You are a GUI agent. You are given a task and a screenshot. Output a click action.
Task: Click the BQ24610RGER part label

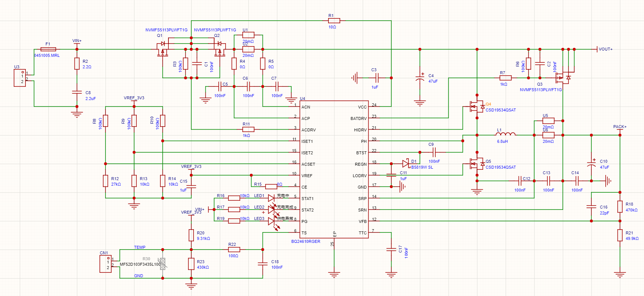[x=306, y=241]
